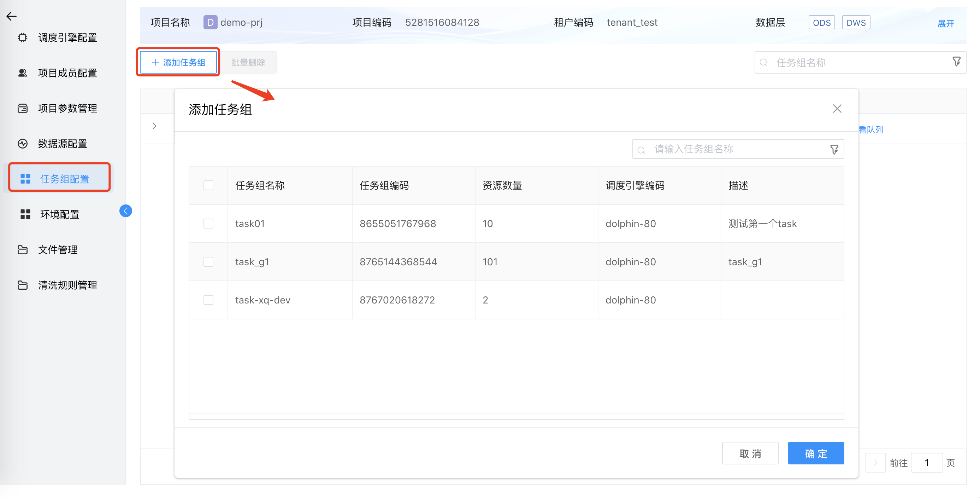Click the scheduling engine config chip icon
The height and width of the screenshot is (498, 980).
point(23,37)
